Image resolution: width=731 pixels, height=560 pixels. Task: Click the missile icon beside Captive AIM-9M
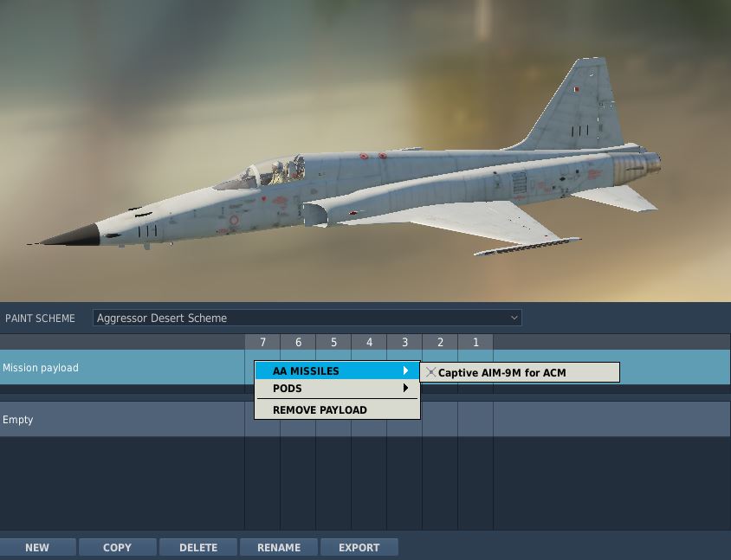point(430,372)
